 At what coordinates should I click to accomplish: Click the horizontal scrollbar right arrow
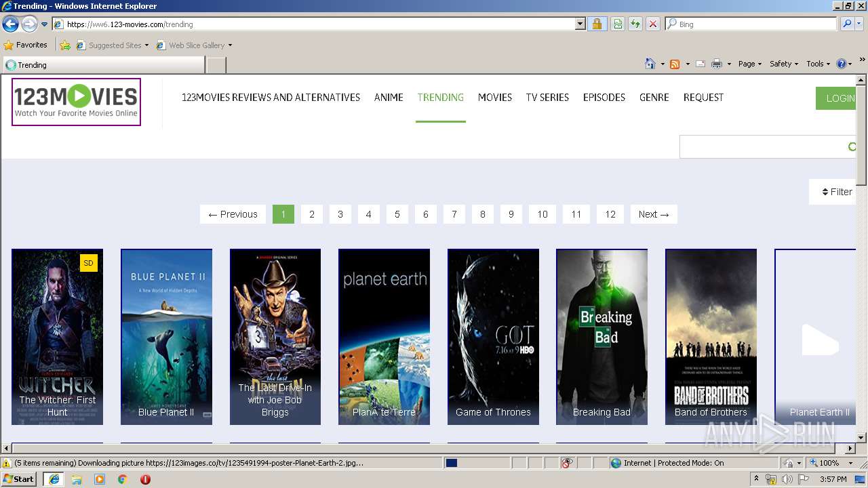(850, 448)
